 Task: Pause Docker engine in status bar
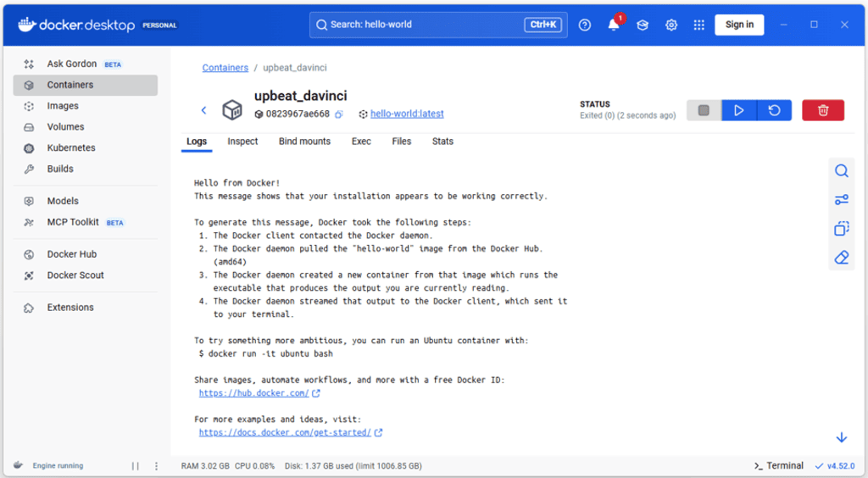136,466
